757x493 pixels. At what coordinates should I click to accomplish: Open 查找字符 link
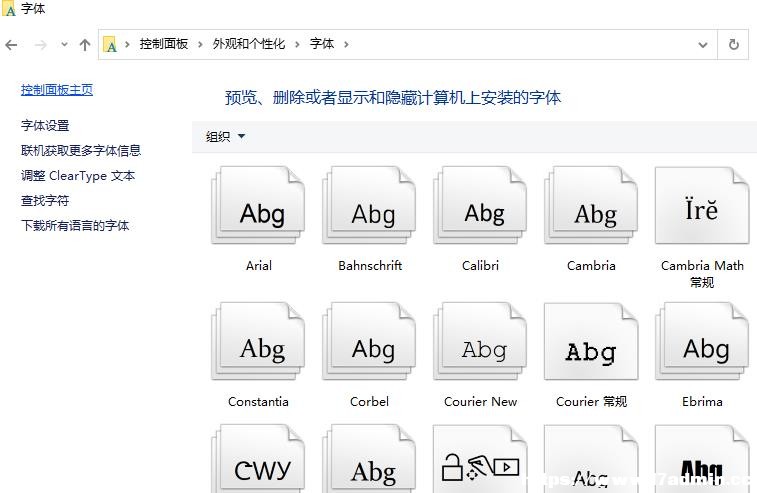tap(45, 201)
